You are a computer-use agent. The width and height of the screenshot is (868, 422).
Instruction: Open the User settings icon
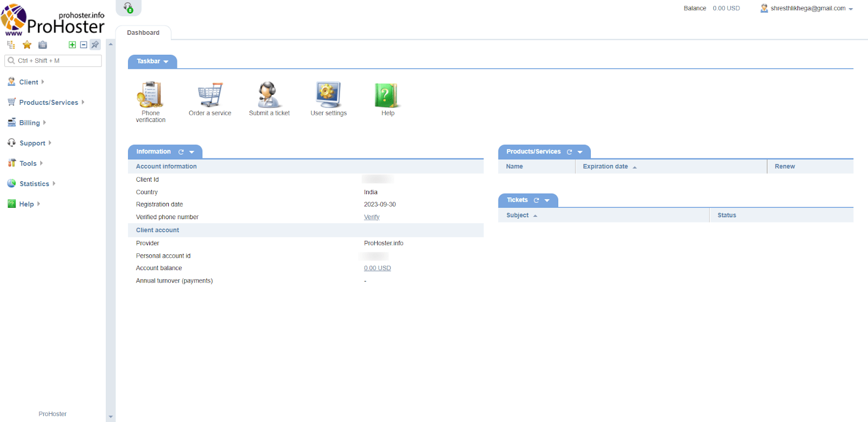(x=328, y=95)
